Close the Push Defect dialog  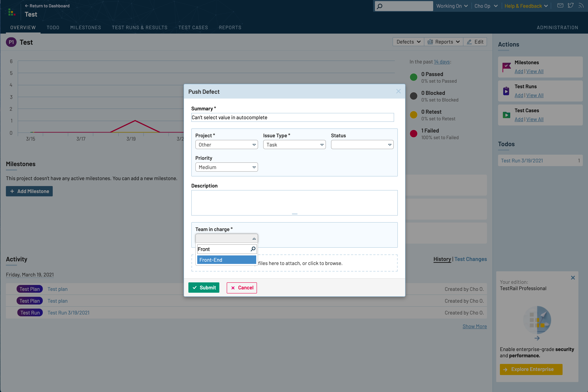tap(398, 91)
